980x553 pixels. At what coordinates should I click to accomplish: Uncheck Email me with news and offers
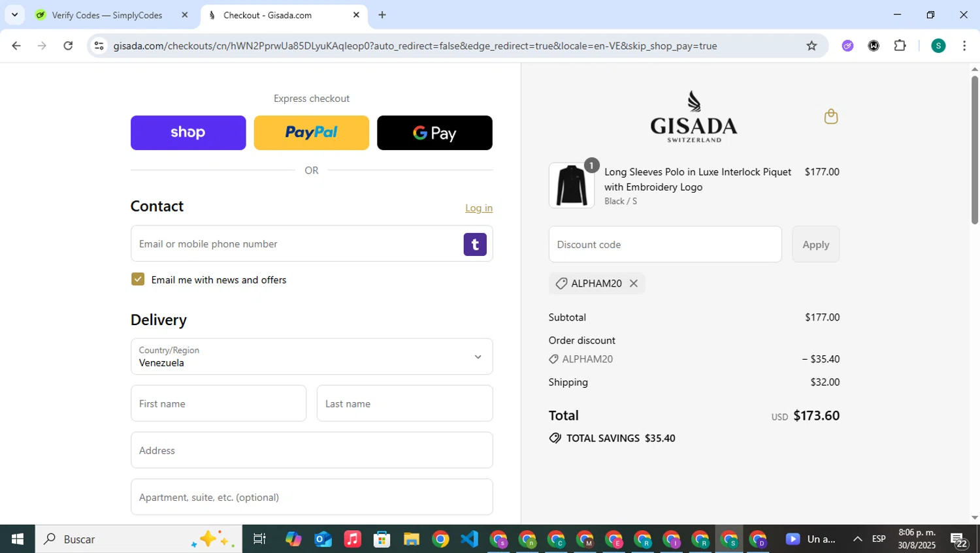(x=138, y=279)
